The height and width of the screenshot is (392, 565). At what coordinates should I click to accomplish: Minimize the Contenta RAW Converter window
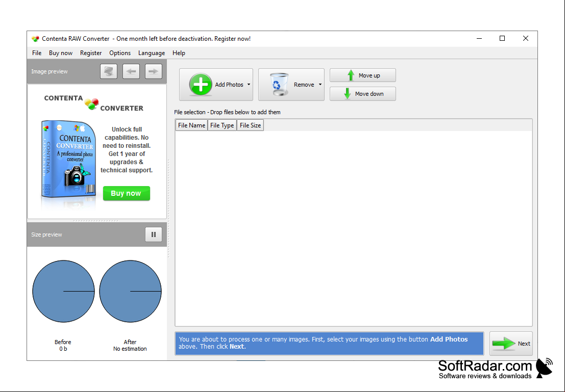point(479,39)
